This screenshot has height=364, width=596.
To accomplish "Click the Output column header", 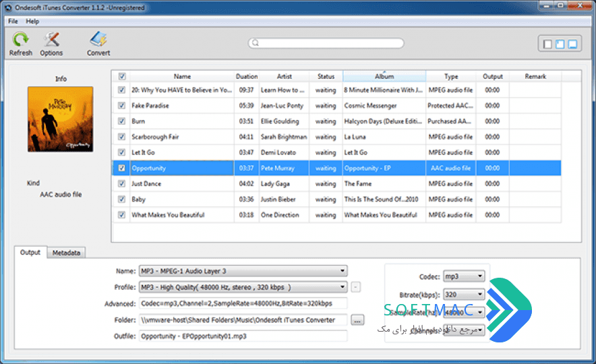I will pyautogui.click(x=493, y=76).
